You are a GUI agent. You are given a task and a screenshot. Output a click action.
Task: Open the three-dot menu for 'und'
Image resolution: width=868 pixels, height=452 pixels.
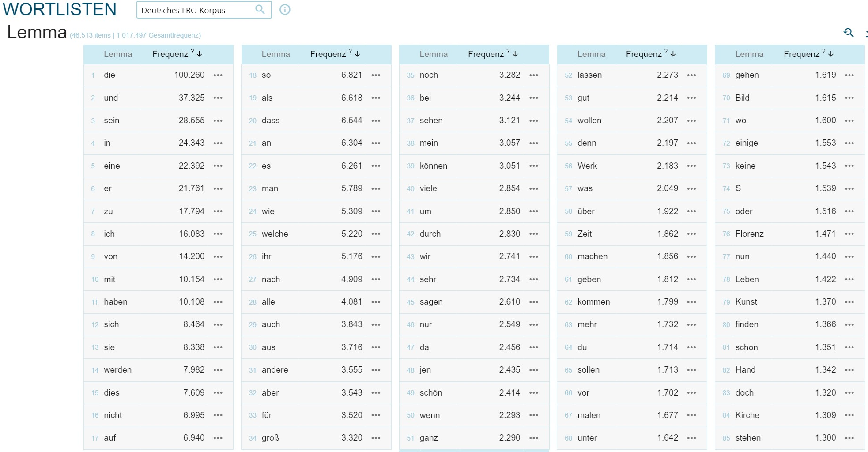point(218,98)
